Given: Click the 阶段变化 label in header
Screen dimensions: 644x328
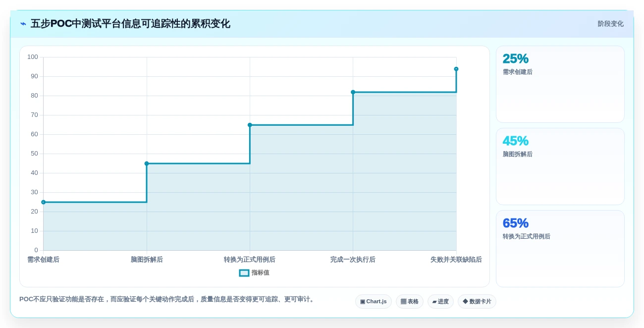Looking at the screenshot, I should click(x=610, y=24).
